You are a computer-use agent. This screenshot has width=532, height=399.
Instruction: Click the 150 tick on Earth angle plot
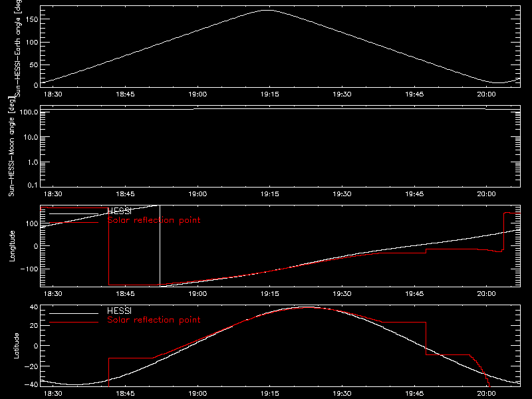tap(32, 19)
